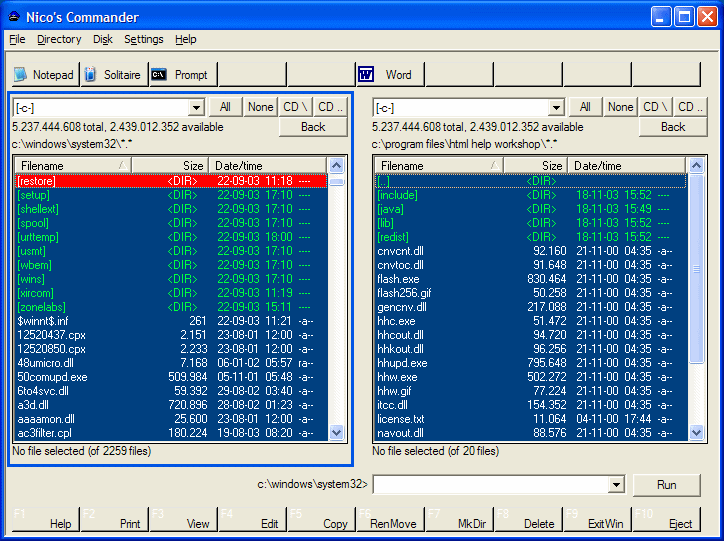Launch Word from the toolbar
724x541 pixels.
[390, 74]
